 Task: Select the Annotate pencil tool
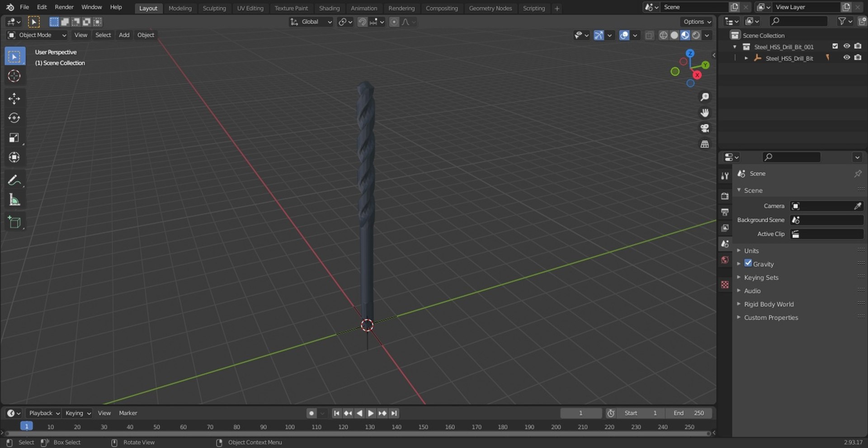[x=14, y=180]
